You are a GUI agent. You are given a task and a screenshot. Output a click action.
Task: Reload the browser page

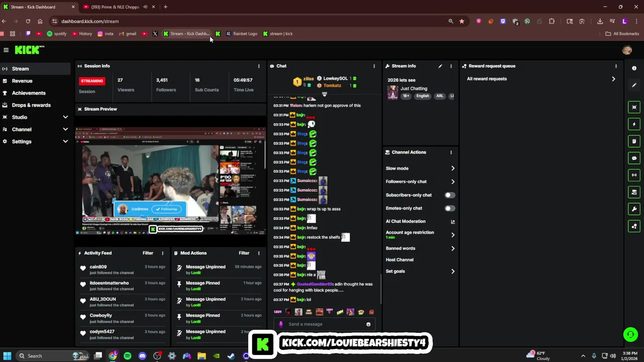click(x=28, y=21)
